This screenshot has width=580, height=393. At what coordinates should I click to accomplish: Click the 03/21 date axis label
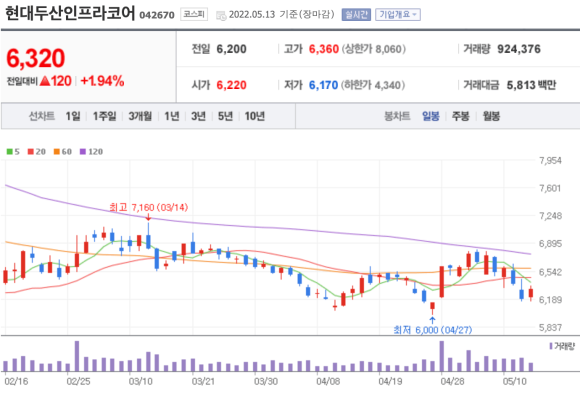pyautogui.click(x=203, y=381)
